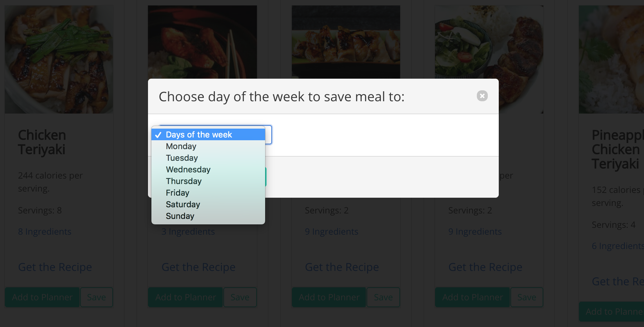
Task: Click Get the Recipe on fourth card
Action: click(x=485, y=267)
